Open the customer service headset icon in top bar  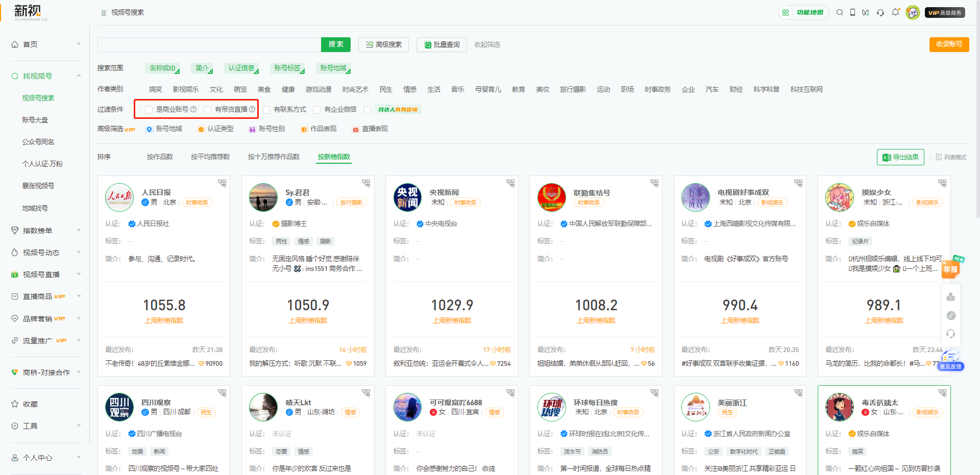(x=880, y=12)
